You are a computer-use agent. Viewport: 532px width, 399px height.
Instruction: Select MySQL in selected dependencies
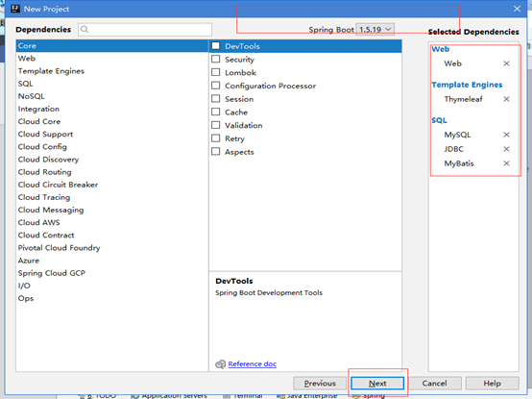(x=457, y=135)
